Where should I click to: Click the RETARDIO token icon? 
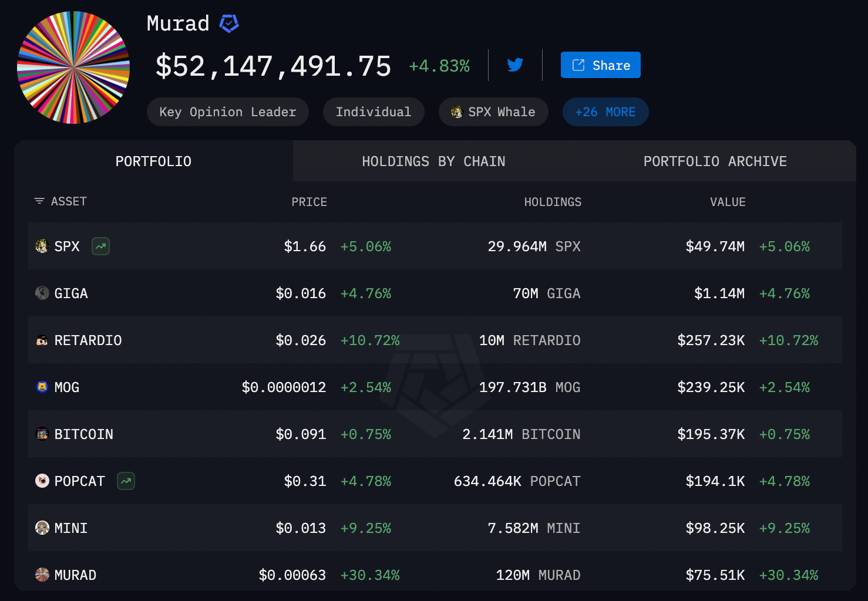[x=41, y=340]
